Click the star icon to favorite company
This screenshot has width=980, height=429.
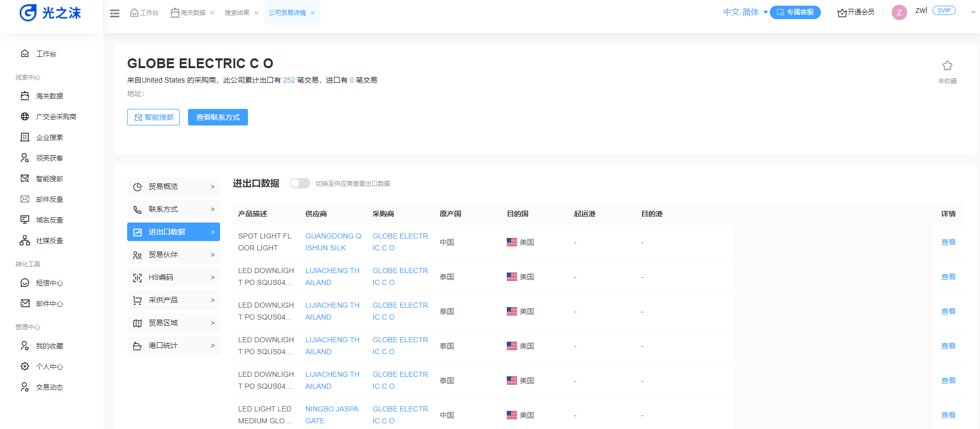pos(947,66)
